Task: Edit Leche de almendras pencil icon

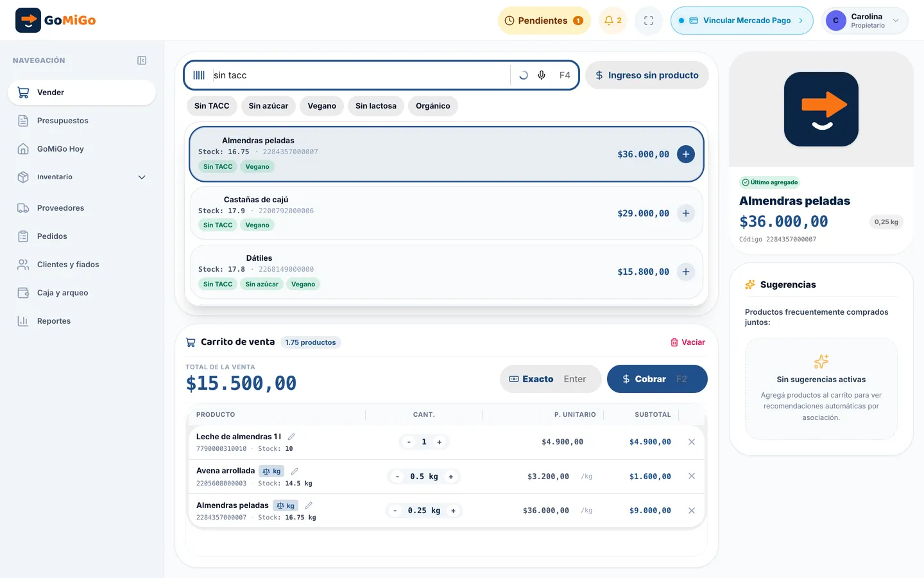Action: tap(291, 436)
